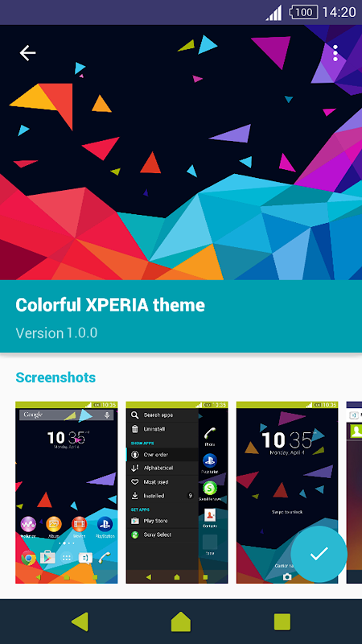
Task: Tap the signal strength icon
Action: coord(274,12)
